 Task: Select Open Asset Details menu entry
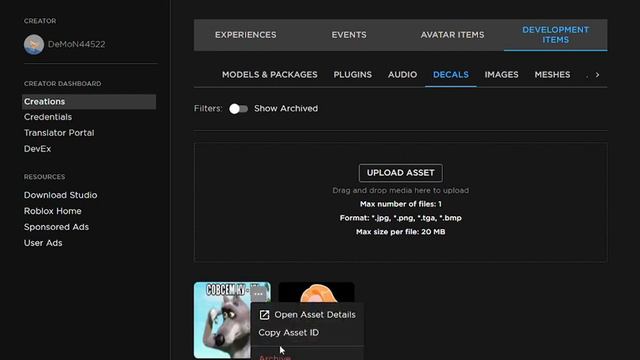click(x=307, y=315)
